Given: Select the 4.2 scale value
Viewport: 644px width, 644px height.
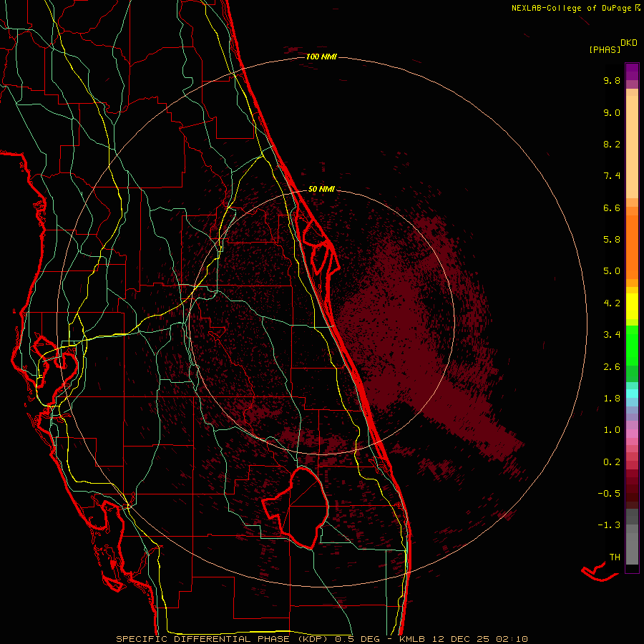Looking at the screenshot, I should [x=612, y=303].
